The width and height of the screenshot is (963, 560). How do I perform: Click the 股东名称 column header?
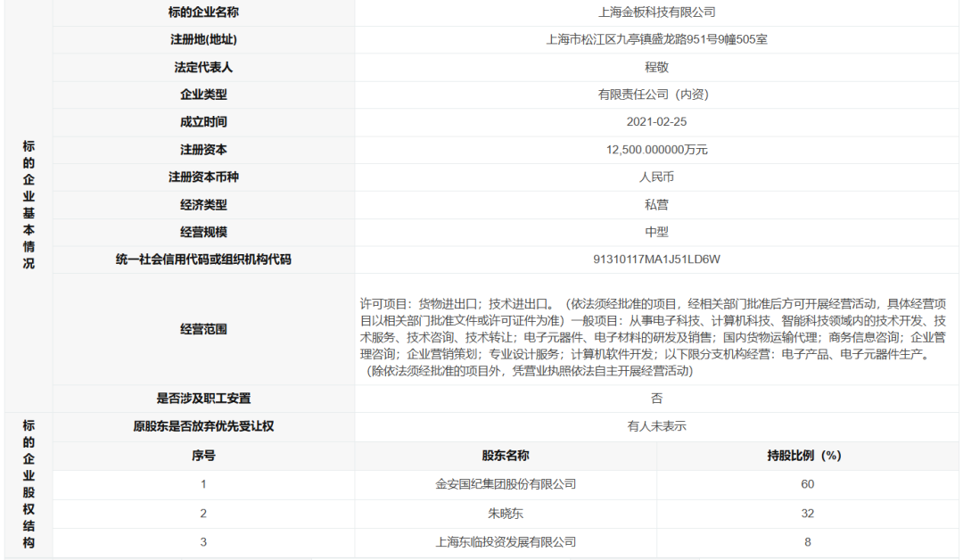[x=506, y=456]
